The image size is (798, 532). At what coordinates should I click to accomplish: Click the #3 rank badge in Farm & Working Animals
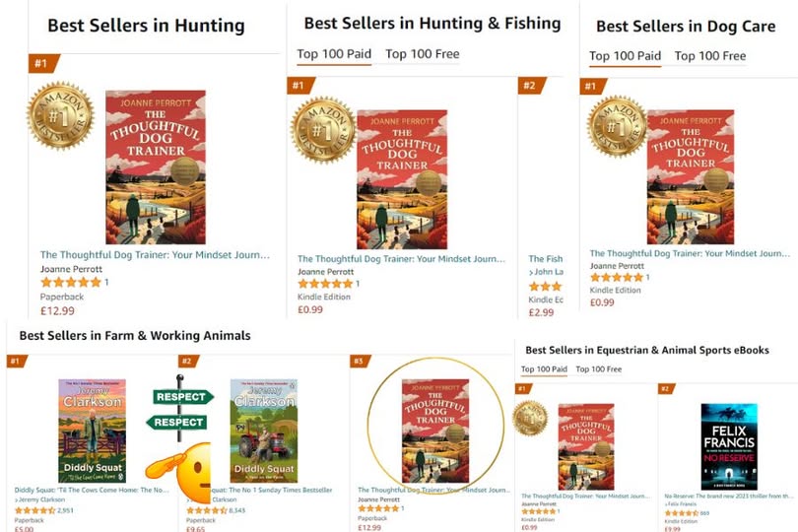coord(361,362)
